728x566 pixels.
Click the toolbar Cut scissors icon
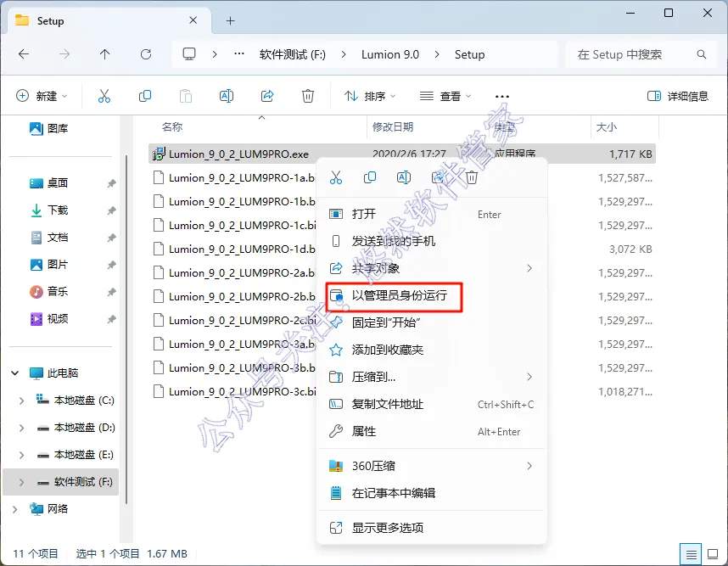tap(104, 96)
